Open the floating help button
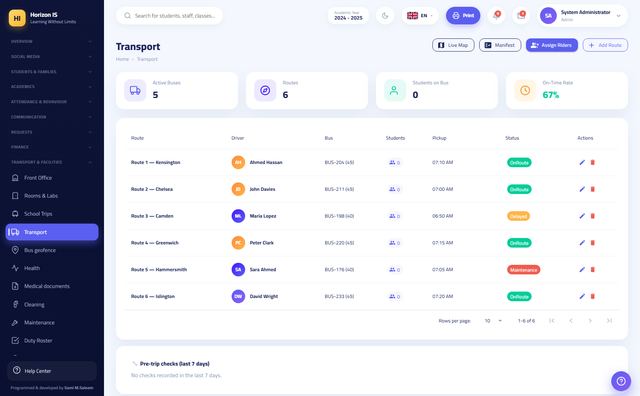The image size is (640, 396). tap(621, 381)
